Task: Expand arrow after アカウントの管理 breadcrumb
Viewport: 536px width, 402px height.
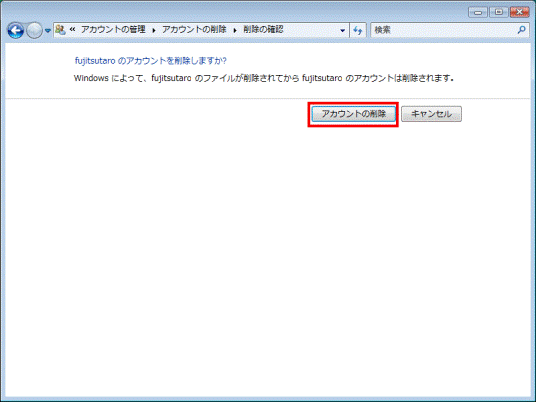Action: [x=154, y=30]
